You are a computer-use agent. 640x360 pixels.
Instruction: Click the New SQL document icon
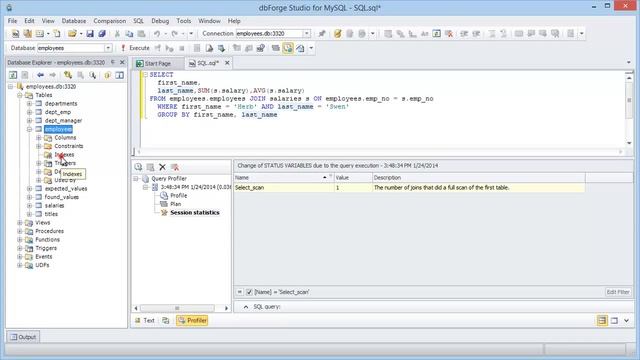point(16,34)
